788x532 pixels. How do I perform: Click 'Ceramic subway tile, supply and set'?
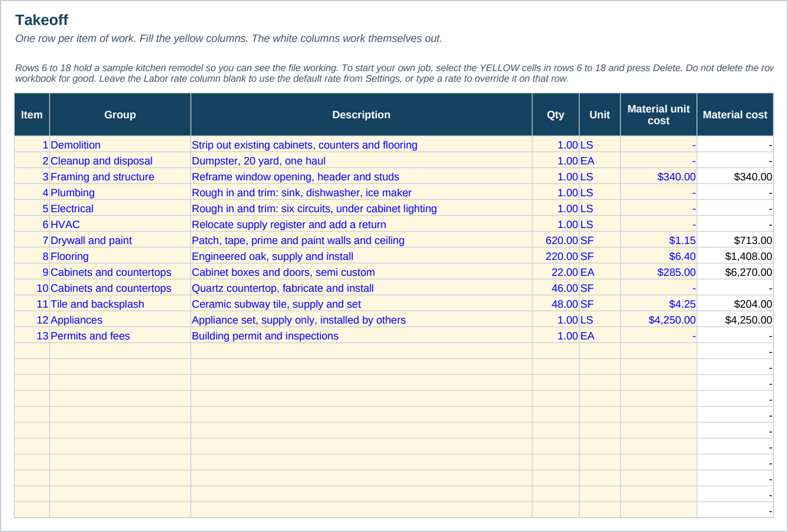[x=361, y=304]
